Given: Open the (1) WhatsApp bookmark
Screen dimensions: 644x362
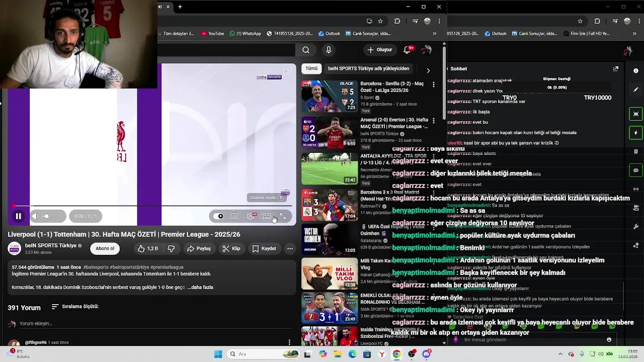Looking at the screenshot, I should [246, 34].
